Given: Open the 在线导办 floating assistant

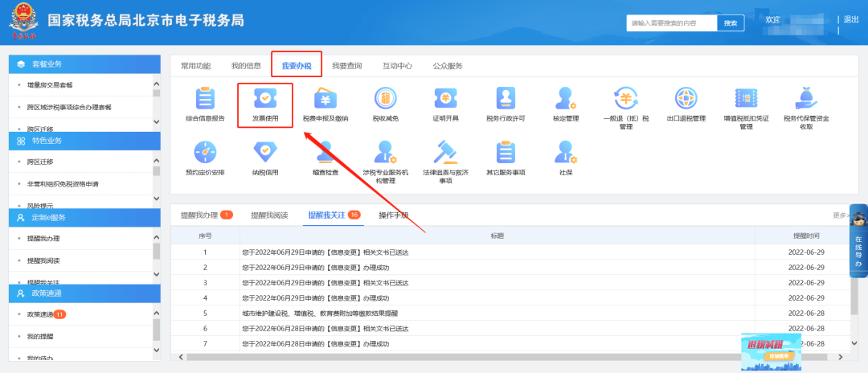Looking at the screenshot, I should pos(858,241).
